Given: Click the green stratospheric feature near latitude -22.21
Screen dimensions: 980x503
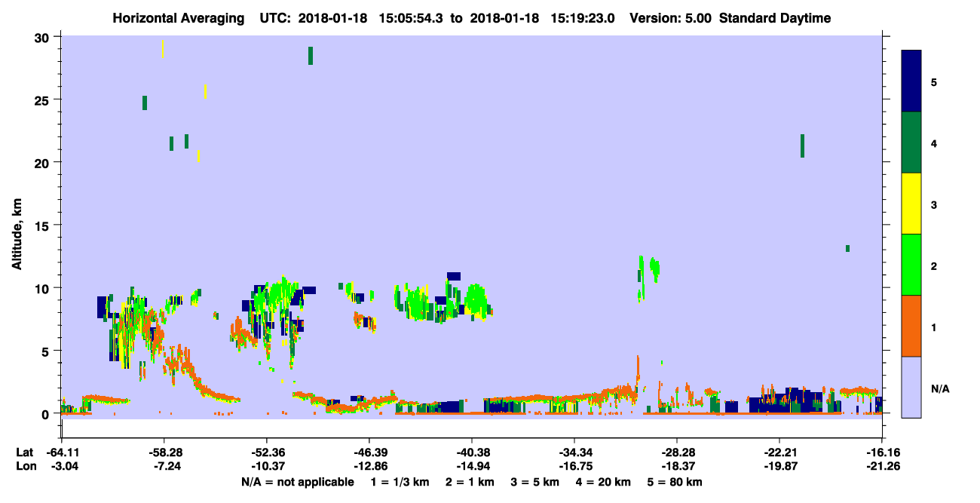Looking at the screenshot, I should tap(802, 146).
